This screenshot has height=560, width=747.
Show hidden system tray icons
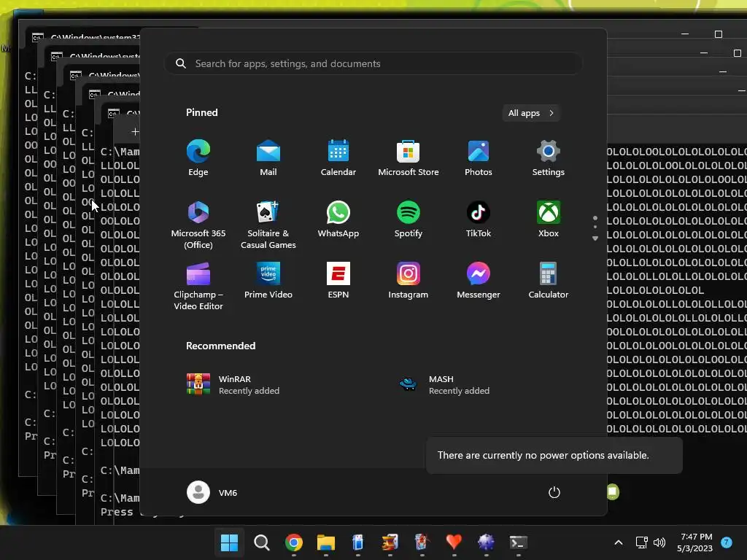tap(619, 542)
